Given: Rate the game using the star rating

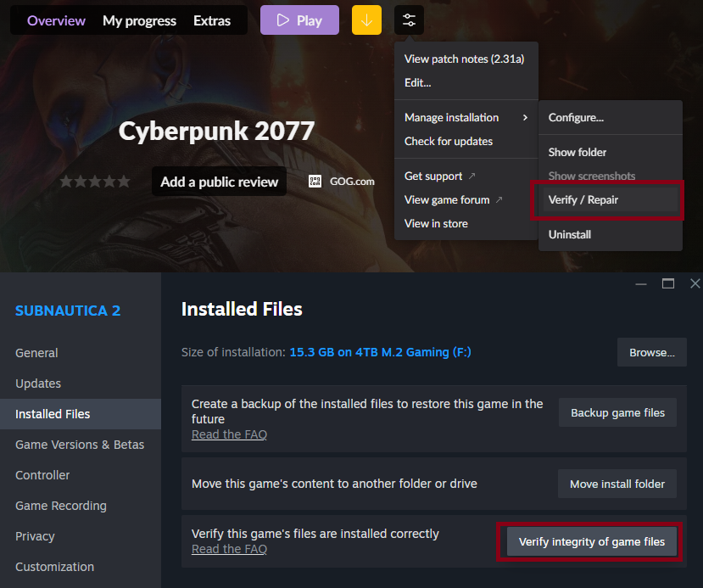Looking at the screenshot, I should 95,182.
